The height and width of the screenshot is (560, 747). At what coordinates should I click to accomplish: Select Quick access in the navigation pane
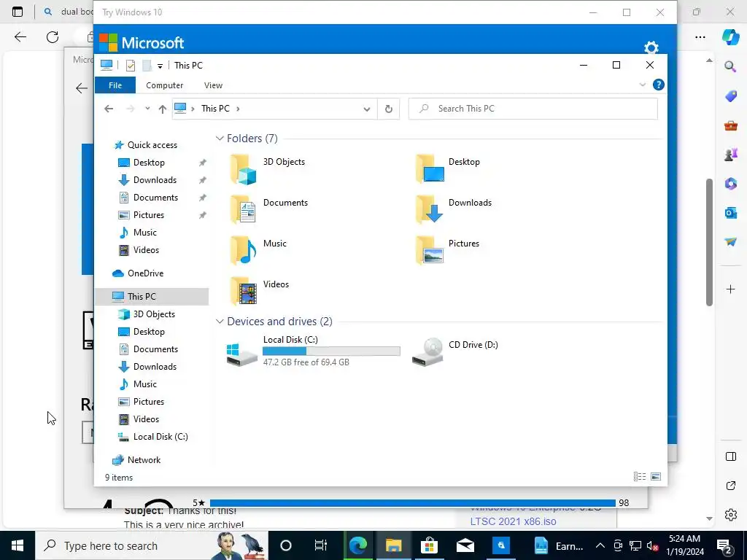coord(152,145)
